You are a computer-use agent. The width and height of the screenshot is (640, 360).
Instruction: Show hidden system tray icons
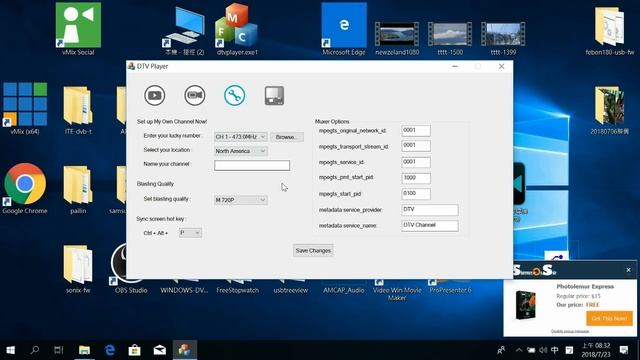(519, 350)
